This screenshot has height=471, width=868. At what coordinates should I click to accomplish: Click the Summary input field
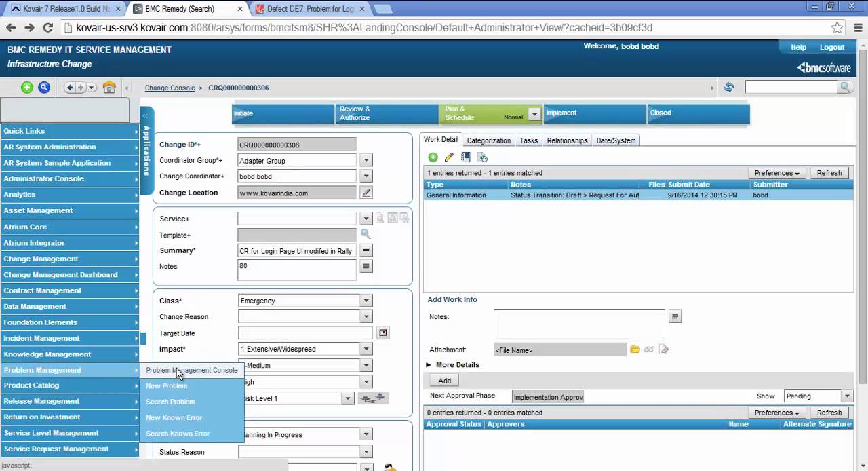[x=296, y=250]
